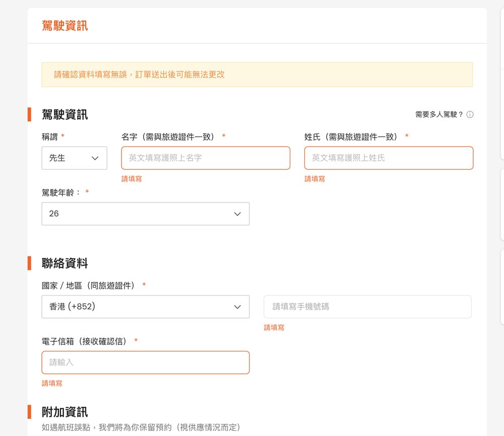Click the 駕駛年齡 field label
This screenshot has width=504, height=436.
pyautogui.click(x=61, y=192)
